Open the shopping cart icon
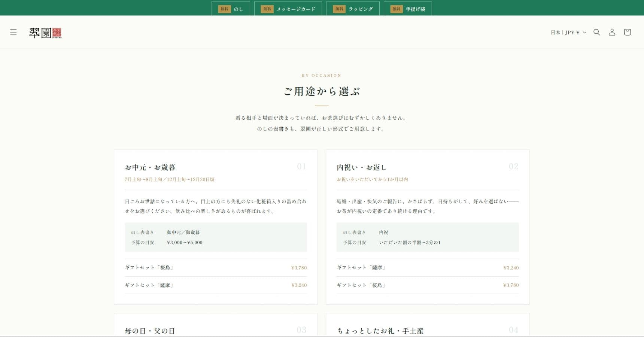 [x=627, y=32]
